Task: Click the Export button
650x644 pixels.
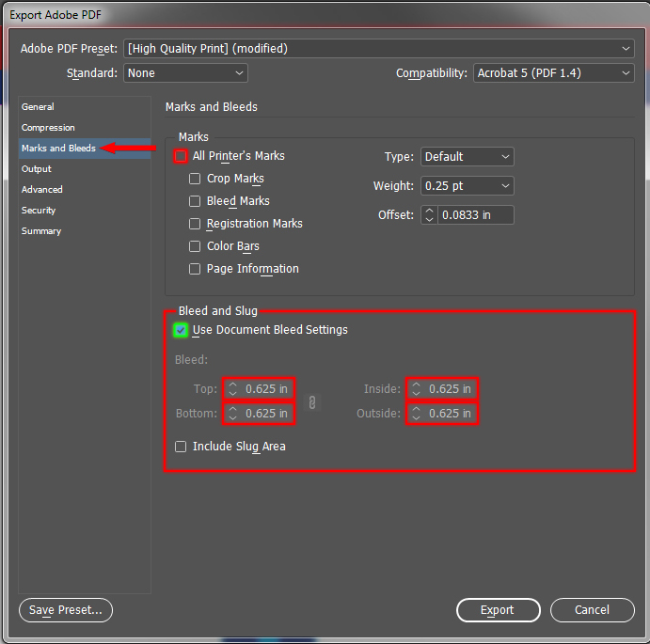Action: click(499, 610)
